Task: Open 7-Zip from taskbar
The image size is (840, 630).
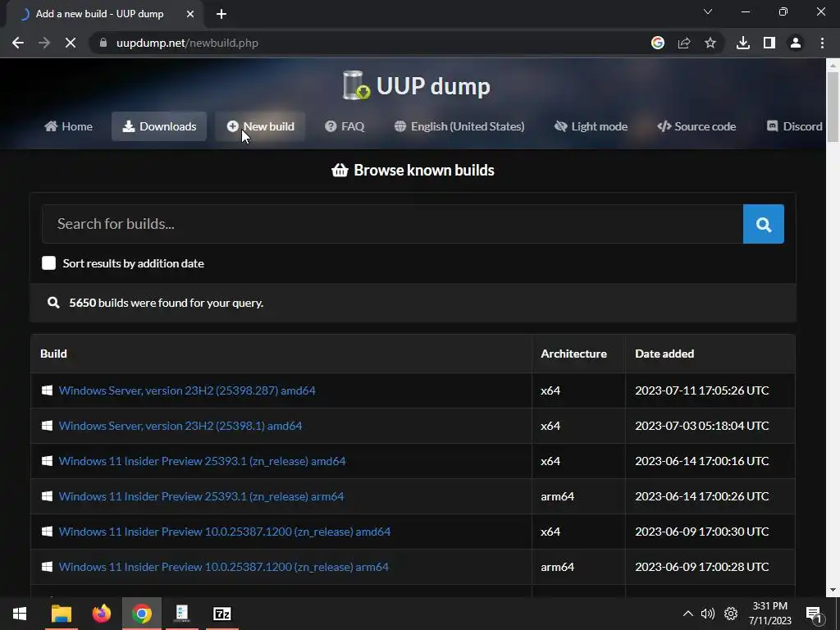Action: [x=221, y=614]
